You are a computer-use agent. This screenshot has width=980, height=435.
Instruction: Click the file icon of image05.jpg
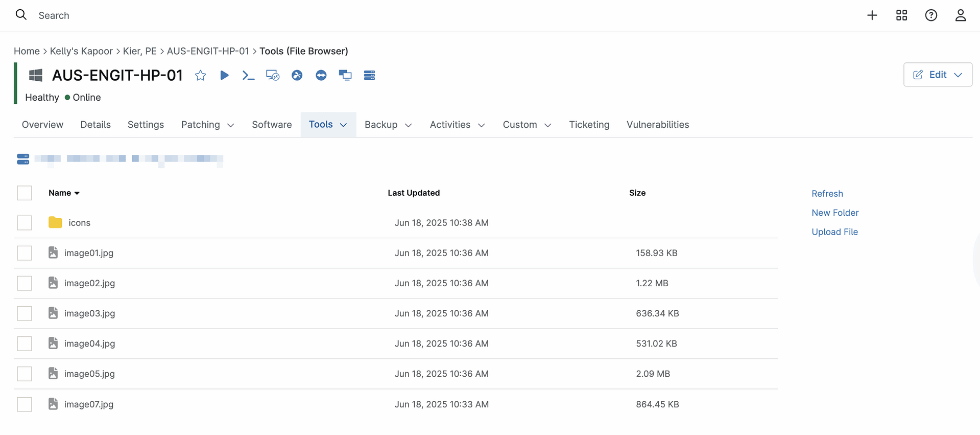coord(53,373)
